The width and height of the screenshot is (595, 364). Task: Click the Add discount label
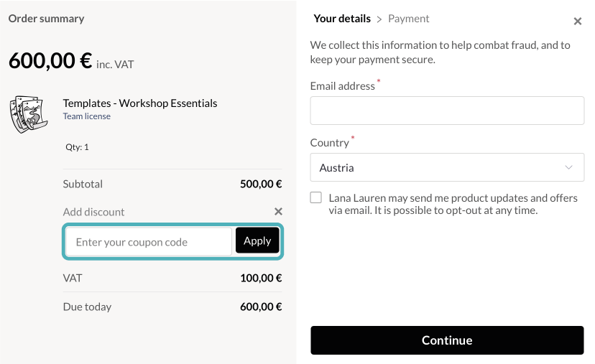(93, 212)
